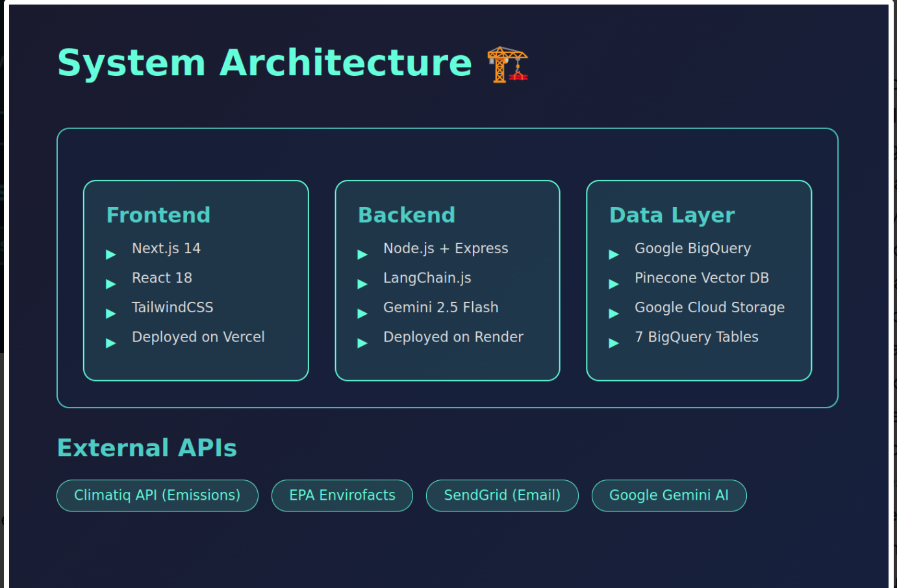Select the Next.js 14 list item
897x588 pixels.
(x=166, y=249)
